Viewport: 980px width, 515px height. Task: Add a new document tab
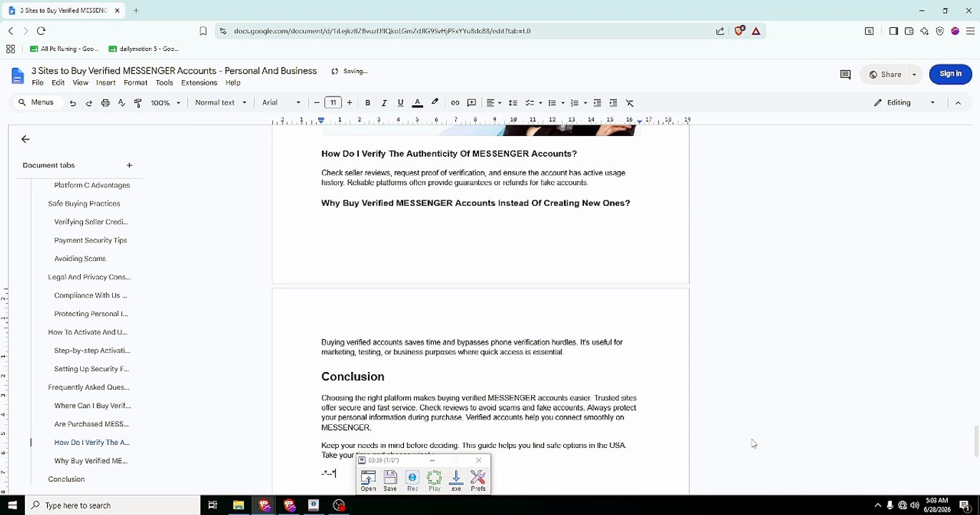click(x=129, y=165)
